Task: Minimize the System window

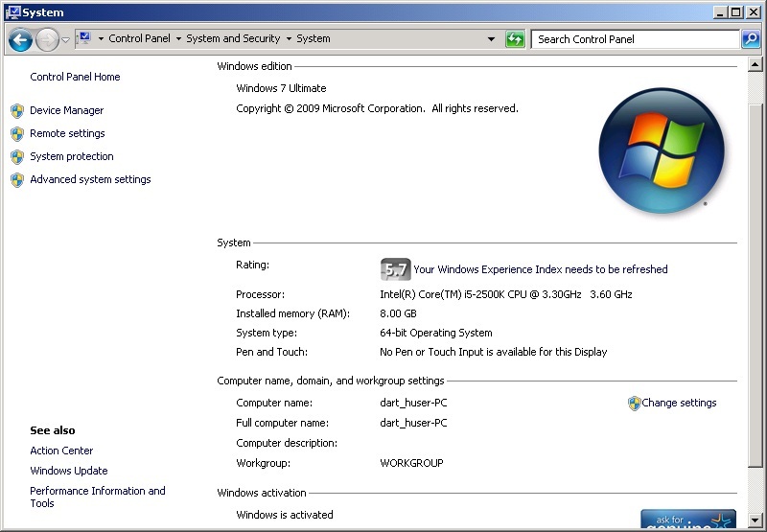Action: (720, 12)
